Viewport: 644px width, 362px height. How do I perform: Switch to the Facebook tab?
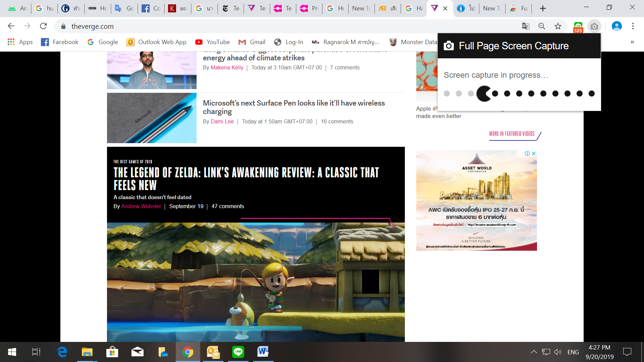click(151, 8)
